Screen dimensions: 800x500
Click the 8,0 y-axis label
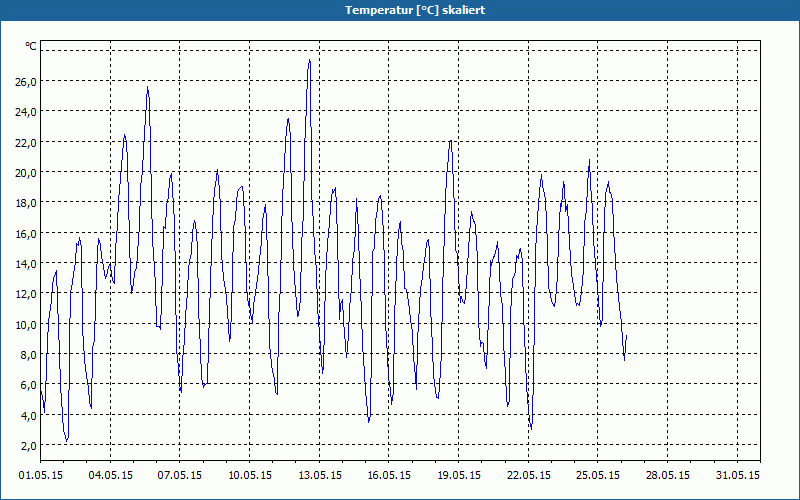(x=29, y=354)
